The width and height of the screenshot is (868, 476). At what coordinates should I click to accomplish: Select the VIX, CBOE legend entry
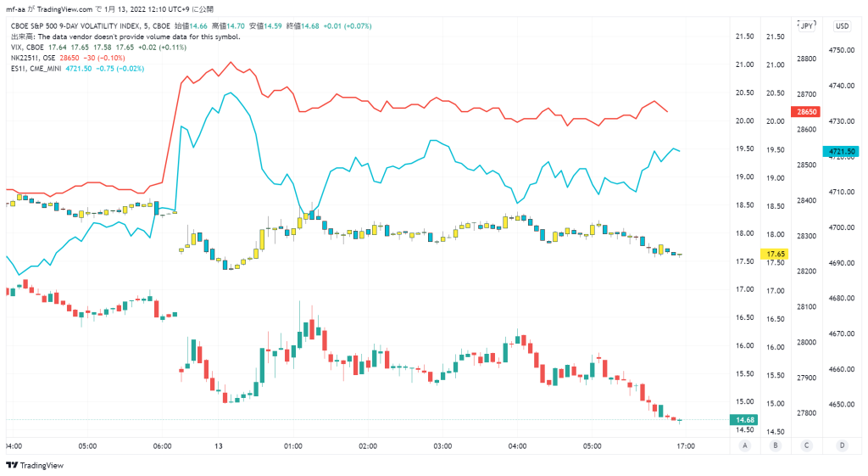29,48
